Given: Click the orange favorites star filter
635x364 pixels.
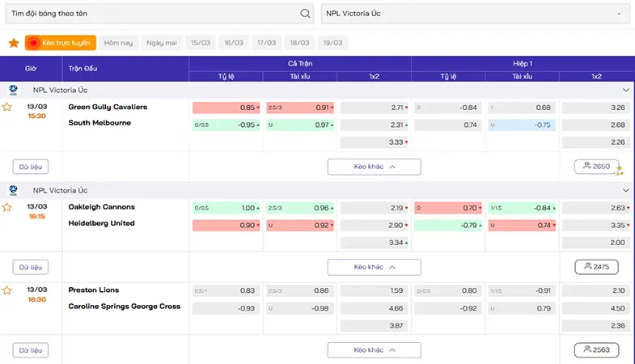Looking at the screenshot, I should pos(14,43).
